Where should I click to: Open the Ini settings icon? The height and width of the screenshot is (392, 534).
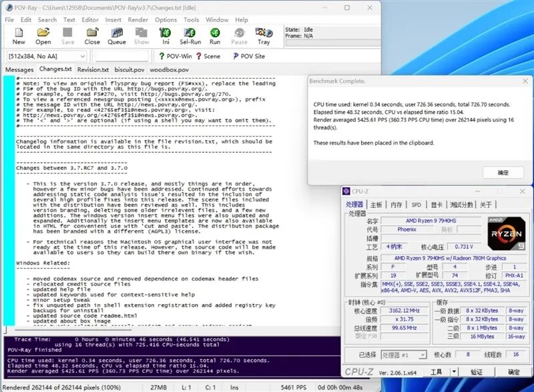click(166, 36)
